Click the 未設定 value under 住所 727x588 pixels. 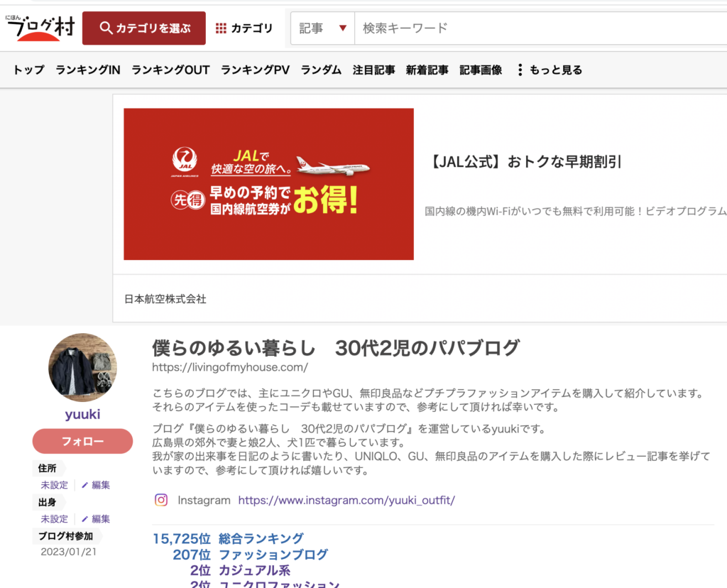[54, 485]
